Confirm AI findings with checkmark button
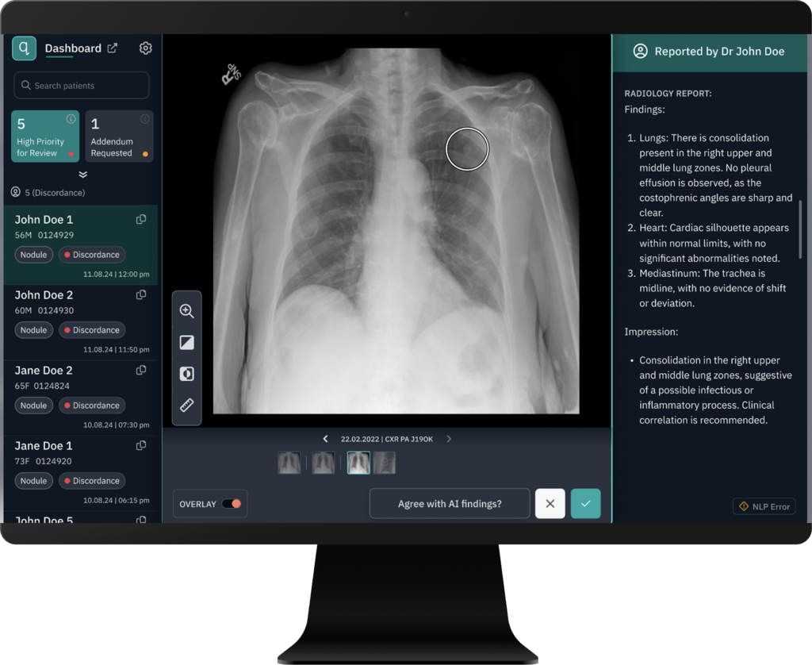Screen dimensions: 812x665 click(x=585, y=504)
